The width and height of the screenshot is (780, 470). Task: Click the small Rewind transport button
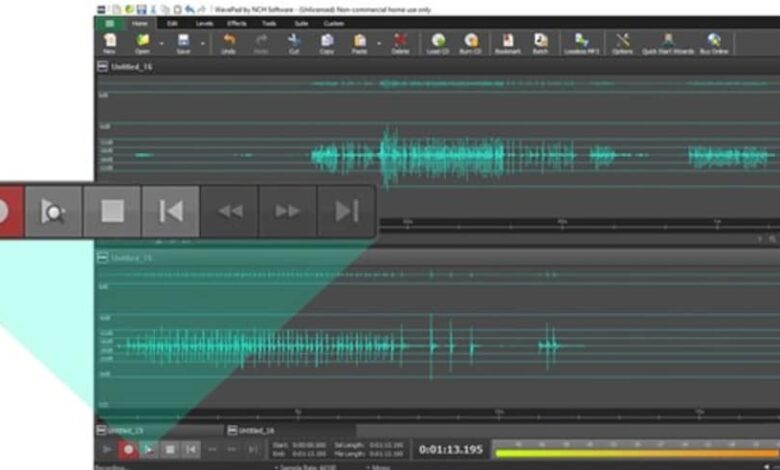pos(212,450)
